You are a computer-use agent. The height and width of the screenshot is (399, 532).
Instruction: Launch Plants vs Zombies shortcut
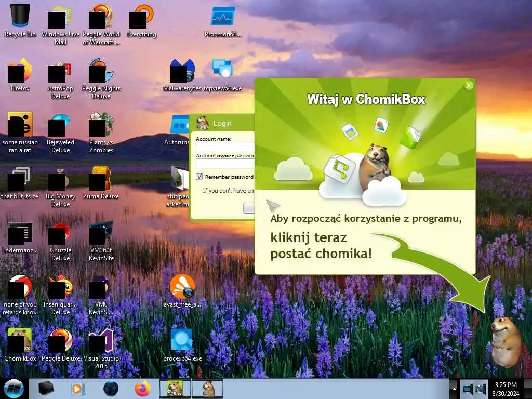(101, 132)
